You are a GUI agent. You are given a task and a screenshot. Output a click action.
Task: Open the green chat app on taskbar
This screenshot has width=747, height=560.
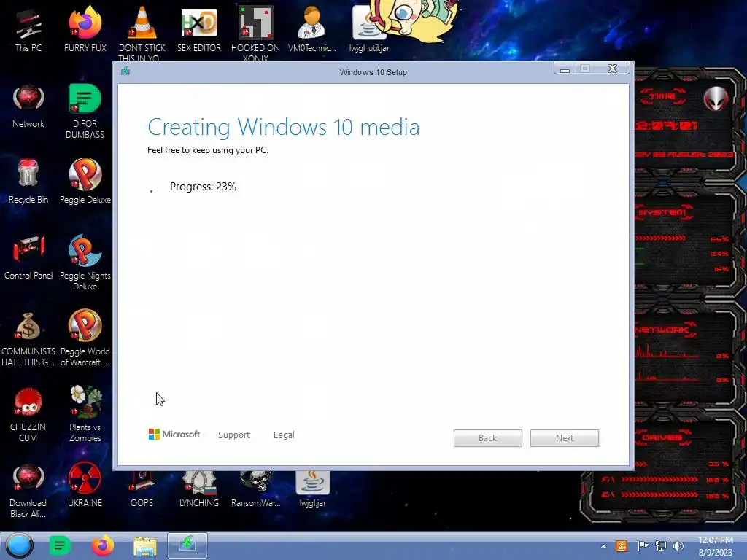[x=60, y=545]
